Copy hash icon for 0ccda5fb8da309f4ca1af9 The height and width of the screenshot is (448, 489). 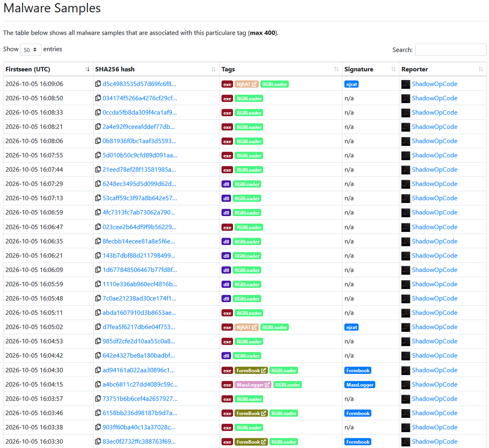(x=98, y=113)
